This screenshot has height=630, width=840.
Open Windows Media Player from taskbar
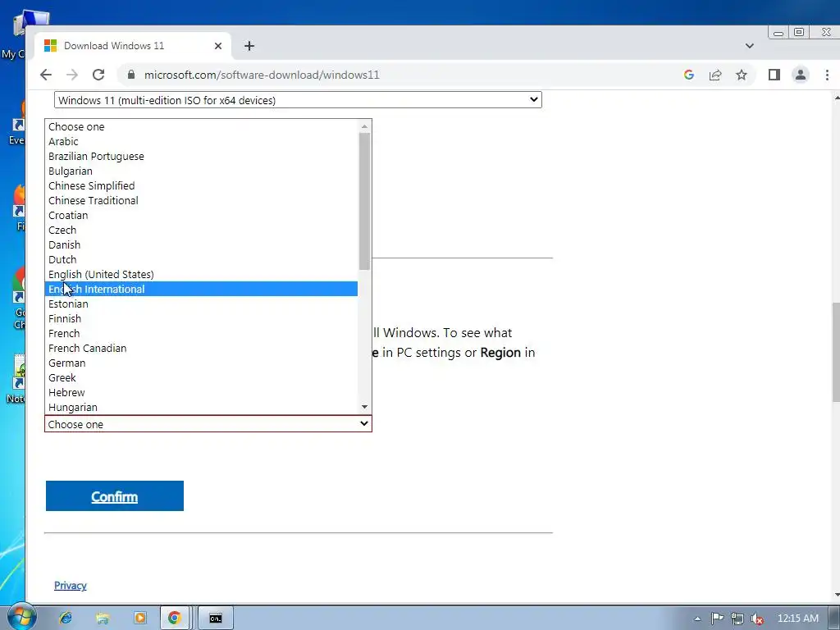coord(139,619)
